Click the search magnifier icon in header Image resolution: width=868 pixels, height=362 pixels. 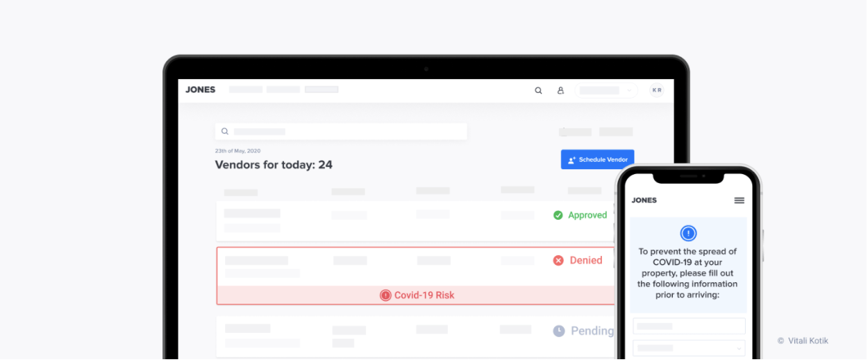pyautogui.click(x=538, y=90)
